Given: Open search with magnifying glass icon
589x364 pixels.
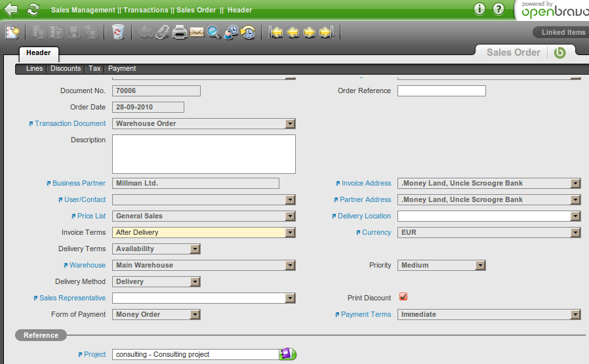Looking at the screenshot, I should (x=214, y=32).
